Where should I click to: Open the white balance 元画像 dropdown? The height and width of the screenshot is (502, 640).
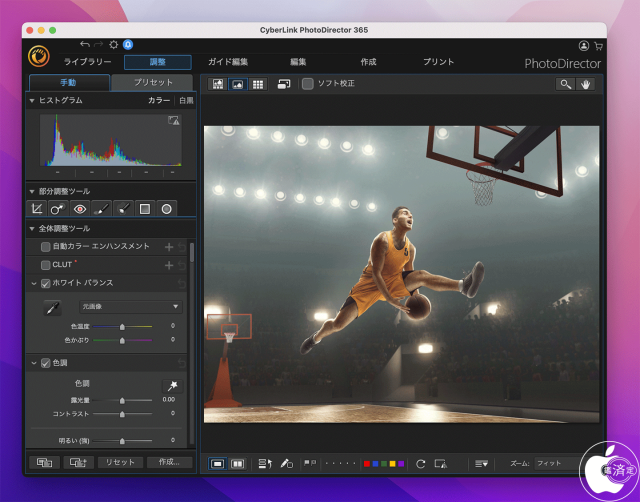tap(130, 307)
